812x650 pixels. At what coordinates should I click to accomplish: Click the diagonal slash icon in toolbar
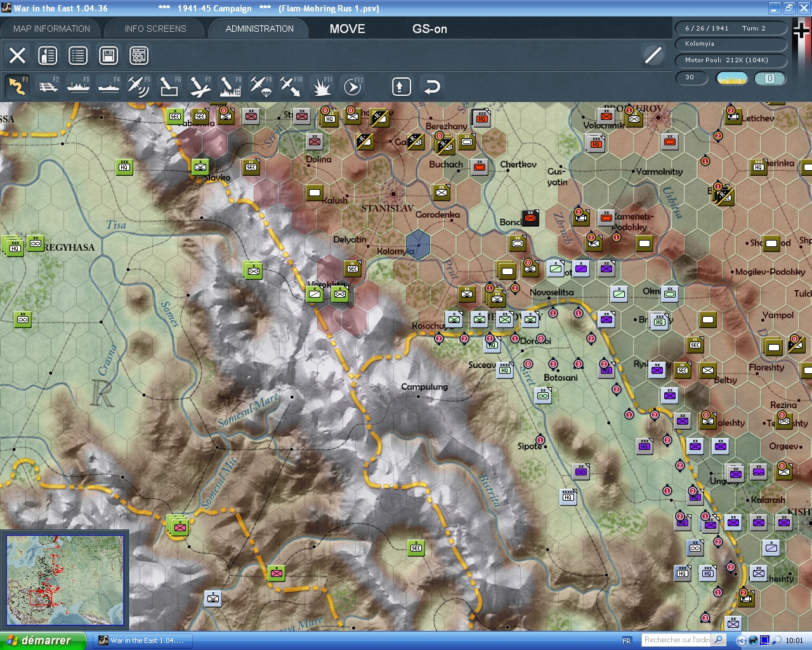click(653, 55)
